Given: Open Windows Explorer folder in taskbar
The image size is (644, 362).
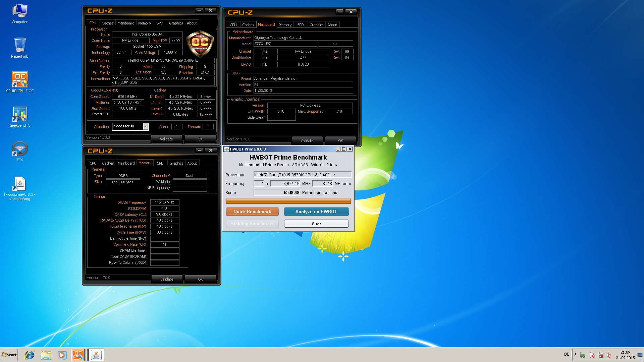Looking at the screenshot, I should coord(46,355).
